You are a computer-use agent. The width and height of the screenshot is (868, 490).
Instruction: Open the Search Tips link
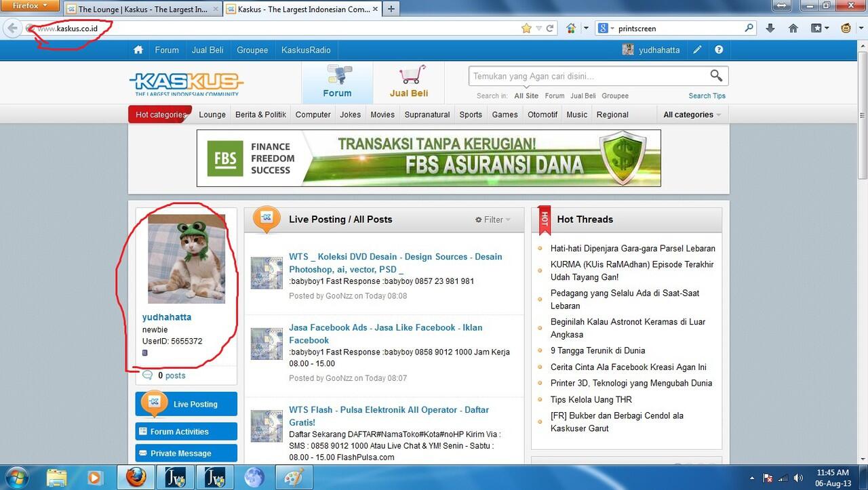[707, 96]
